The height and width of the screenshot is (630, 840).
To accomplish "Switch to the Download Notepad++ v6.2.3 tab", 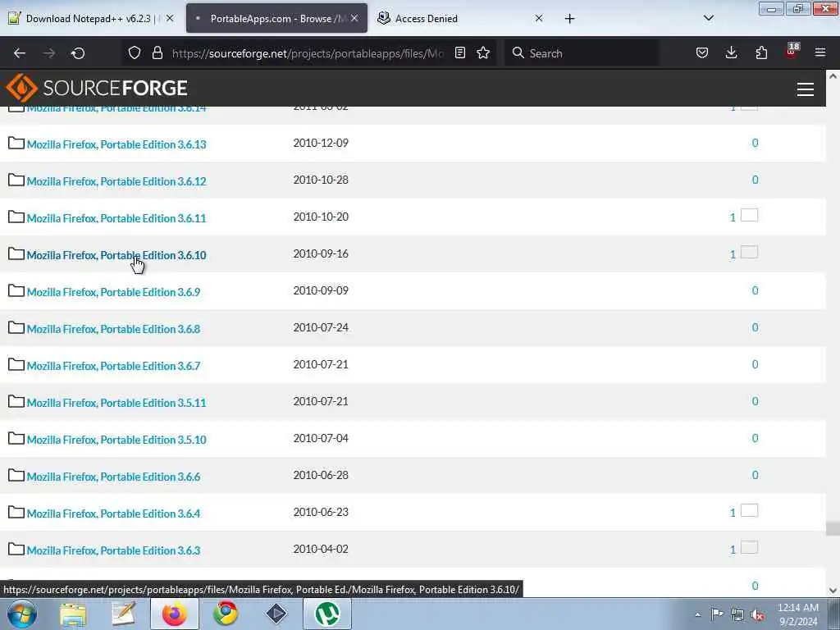I will point(92,18).
